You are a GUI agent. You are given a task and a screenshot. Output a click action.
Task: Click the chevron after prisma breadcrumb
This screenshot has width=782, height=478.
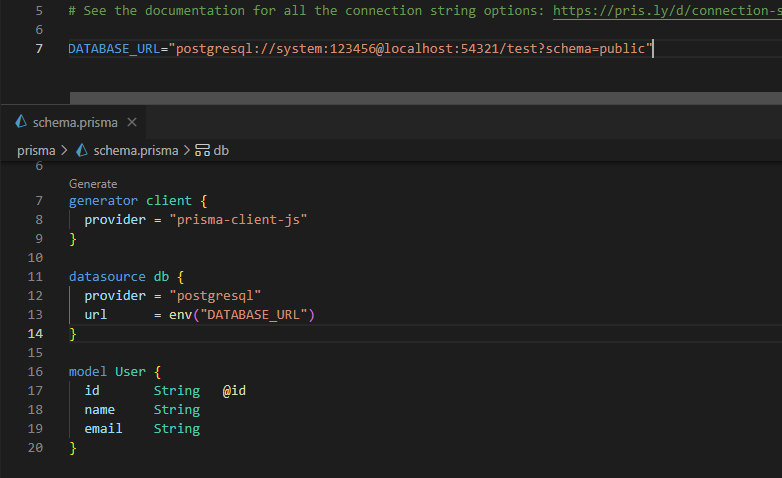coord(65,150)
